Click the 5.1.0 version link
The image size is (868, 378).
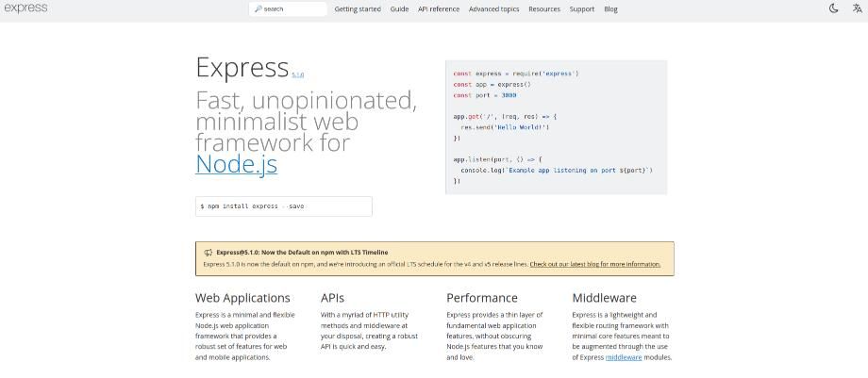coord(298,74)
